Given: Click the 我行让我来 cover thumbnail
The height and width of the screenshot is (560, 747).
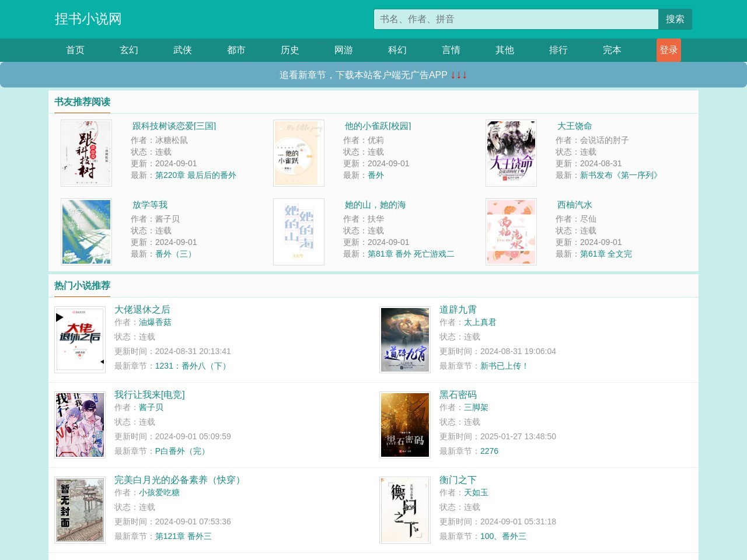Looking at the screenshot, I should [x=80, y=425].
